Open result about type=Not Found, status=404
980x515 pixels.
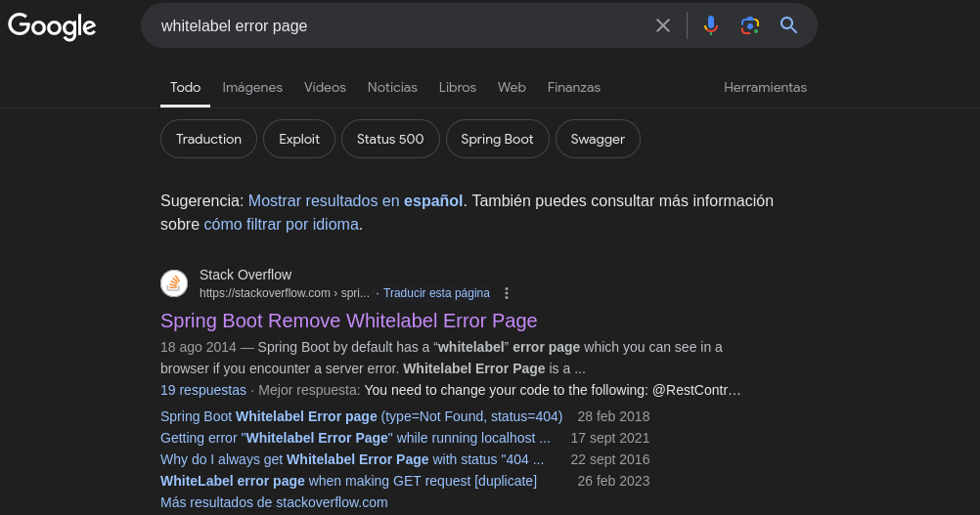pyautogui.click(x=361, y=416)
